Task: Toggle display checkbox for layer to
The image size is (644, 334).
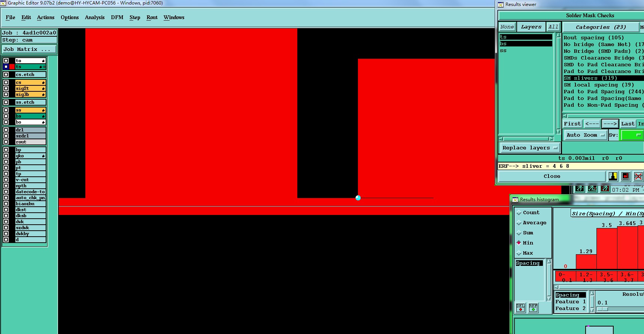Action: [6, 61]
